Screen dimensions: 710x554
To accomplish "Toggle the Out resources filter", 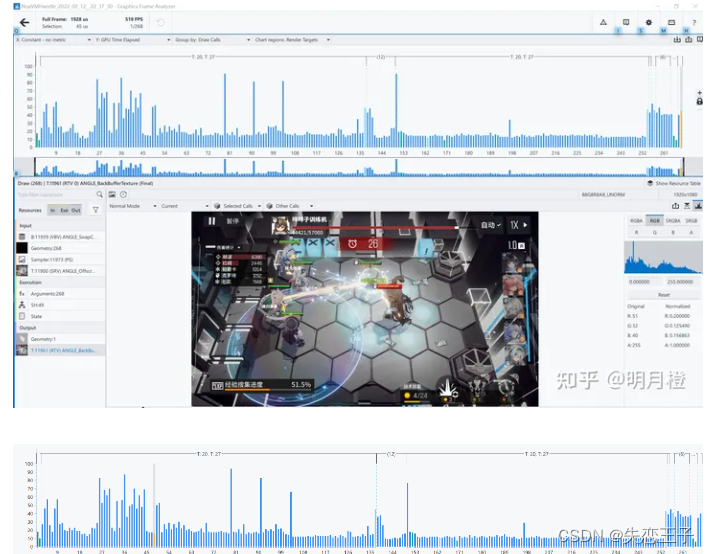I will coord(76,210).
